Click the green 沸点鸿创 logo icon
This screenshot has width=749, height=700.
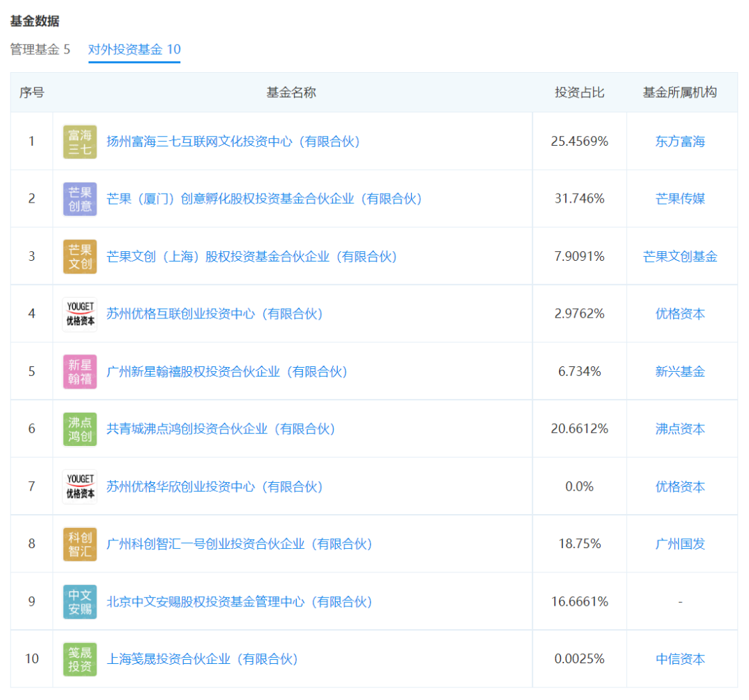coord(80,429)
